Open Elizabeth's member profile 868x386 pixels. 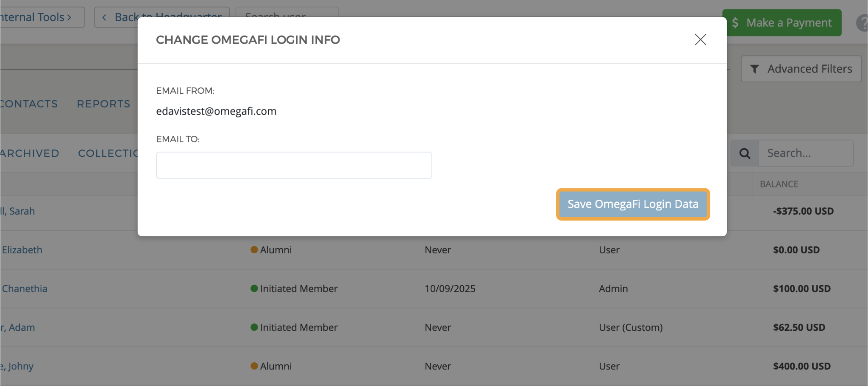pyautogui.click(x=22, y=249)
